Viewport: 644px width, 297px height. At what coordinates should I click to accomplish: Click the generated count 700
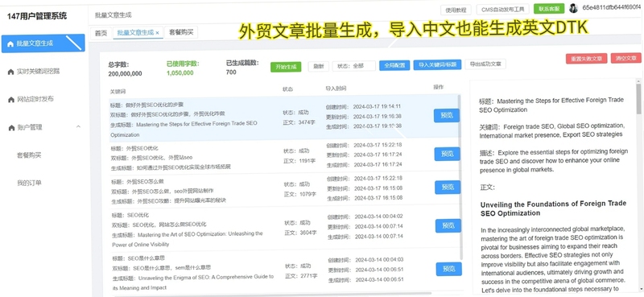[231, 72]
